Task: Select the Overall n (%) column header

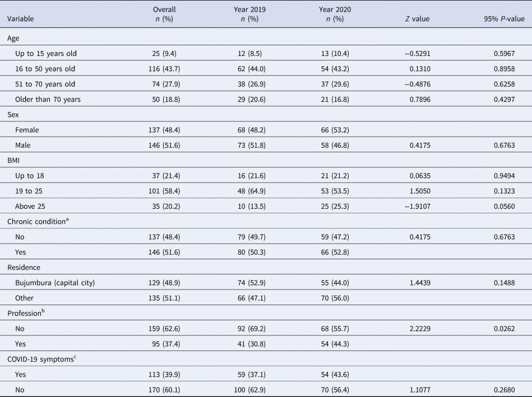Action: pos(164,14)
